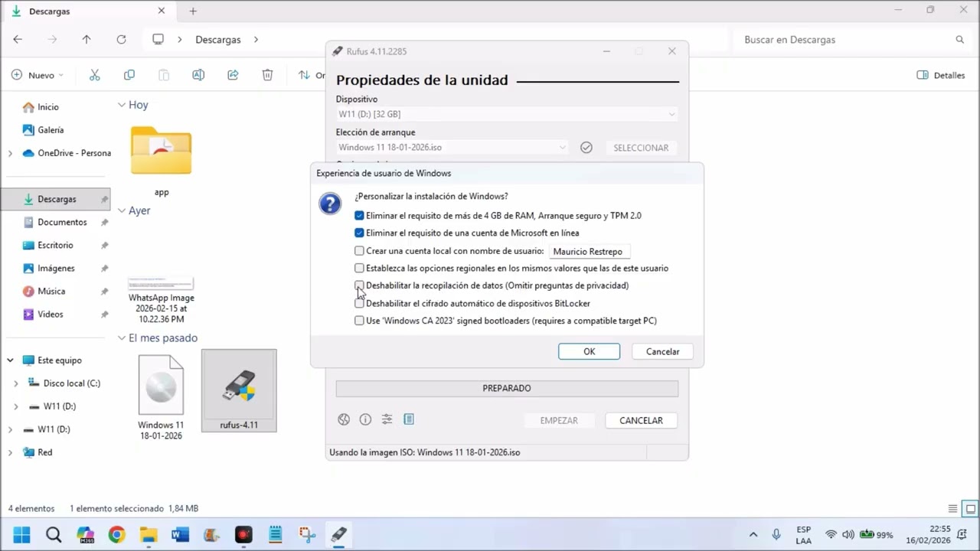Open Nuevo dropdown in Explorer

coord(38,75)
